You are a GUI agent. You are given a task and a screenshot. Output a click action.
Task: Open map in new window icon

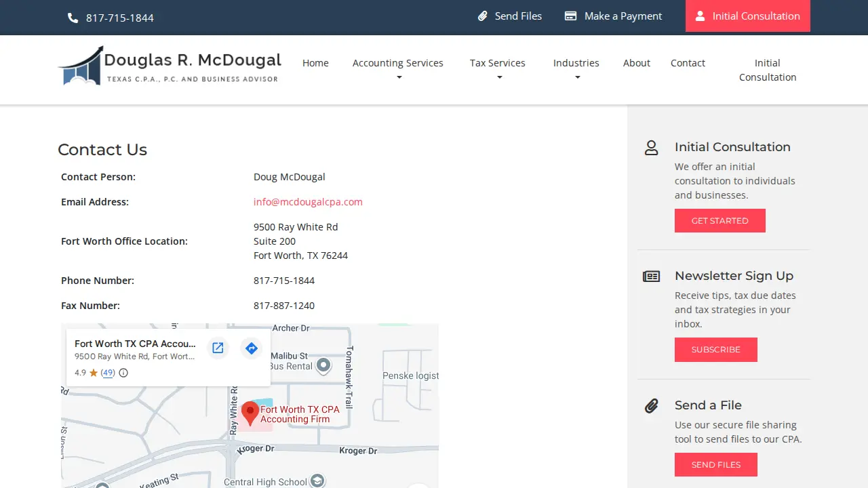pyautogui.click(x=218, y=348)
